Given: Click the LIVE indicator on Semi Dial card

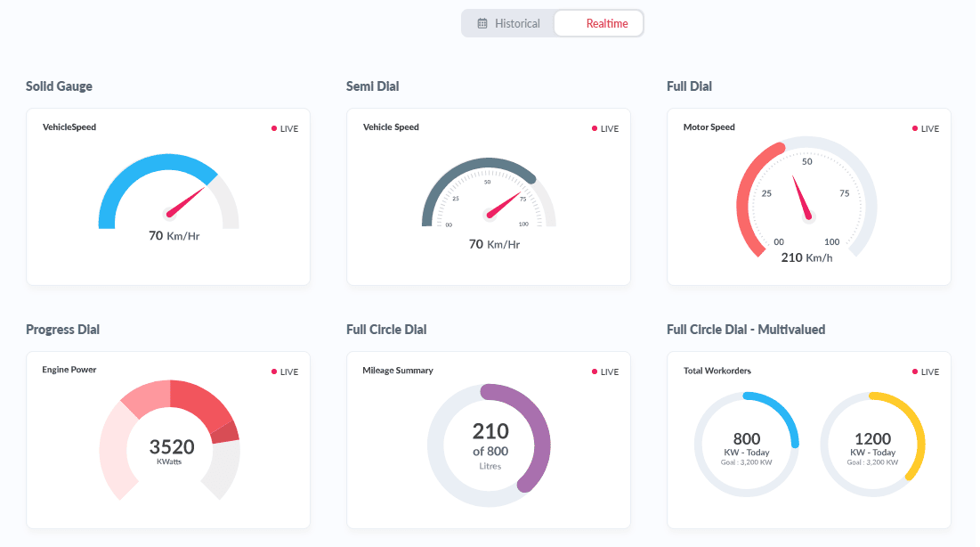Looking at the screenshot, I should 605,128.
